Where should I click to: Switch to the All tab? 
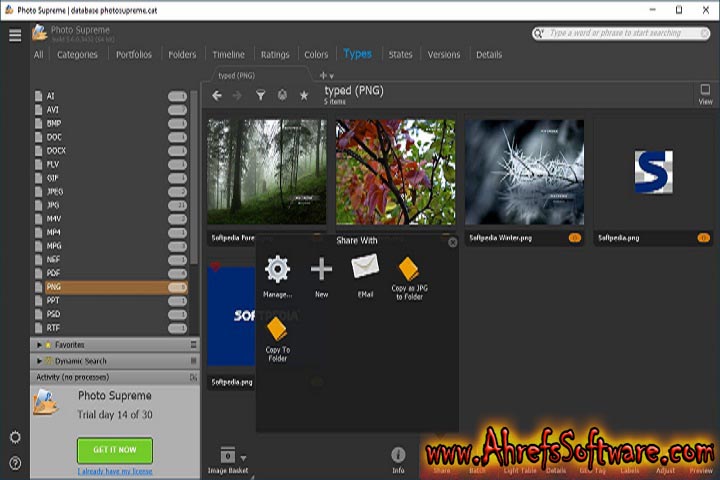click(39, 55)
